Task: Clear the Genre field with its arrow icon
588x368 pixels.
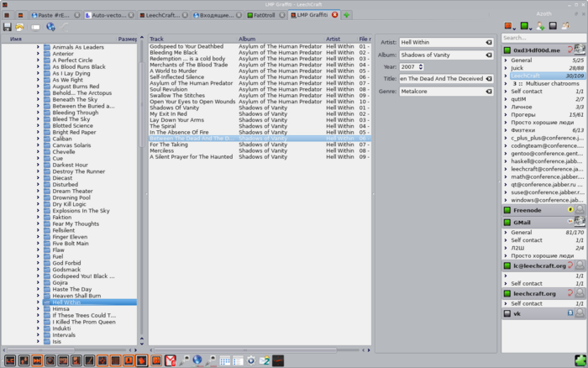Action: [x=489, y=91]
